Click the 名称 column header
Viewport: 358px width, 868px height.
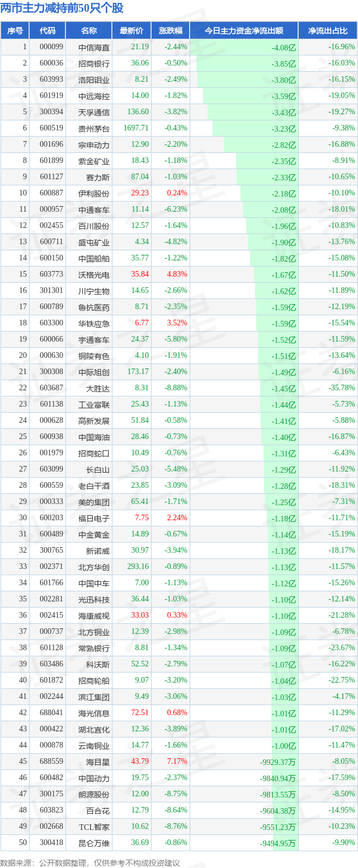pos(88,31)
